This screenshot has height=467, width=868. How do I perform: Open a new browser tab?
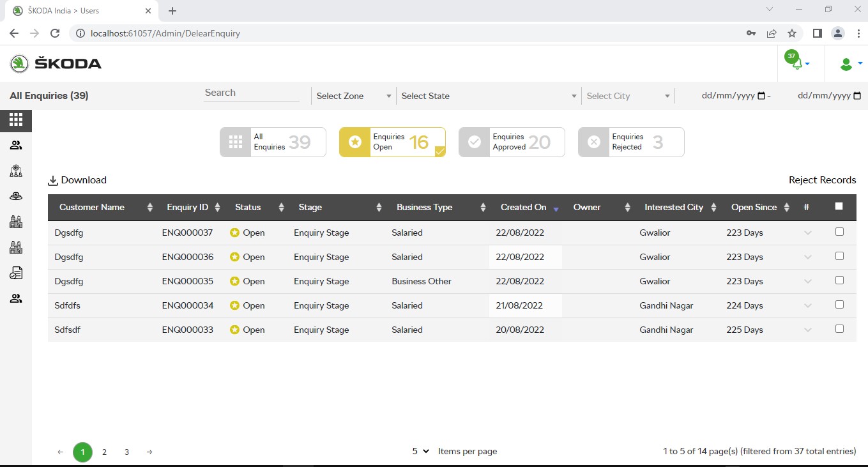172,11
